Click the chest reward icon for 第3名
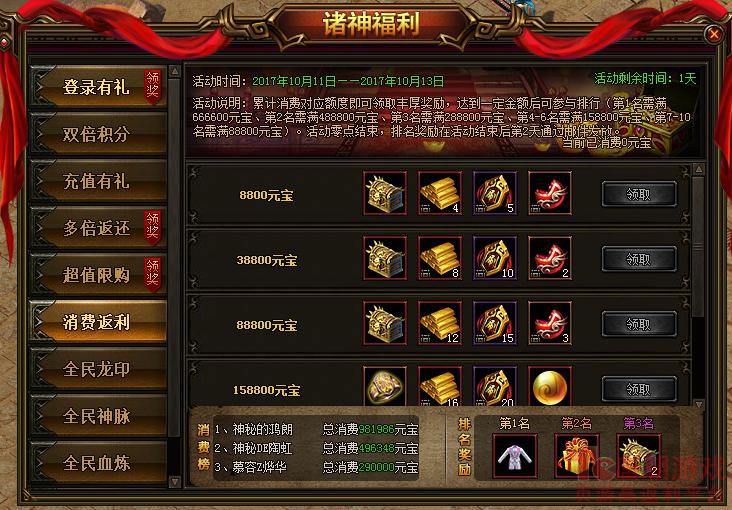Screen dimensions: 732x510 pos(638,456)
